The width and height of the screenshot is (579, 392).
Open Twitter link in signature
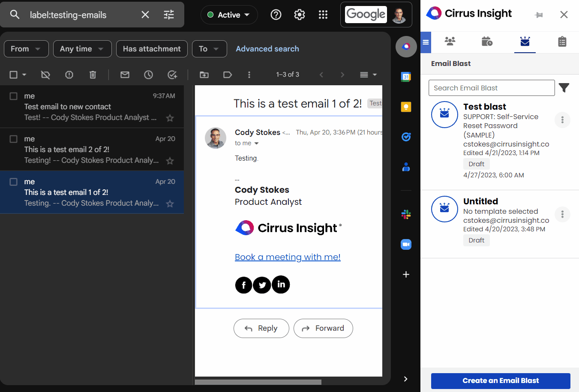pos(262,285)
